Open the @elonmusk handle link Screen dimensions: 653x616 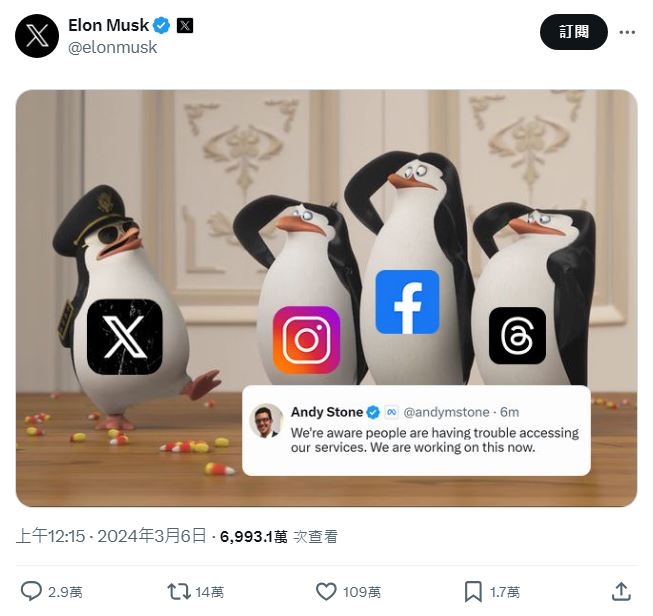(x=112, y=47)
